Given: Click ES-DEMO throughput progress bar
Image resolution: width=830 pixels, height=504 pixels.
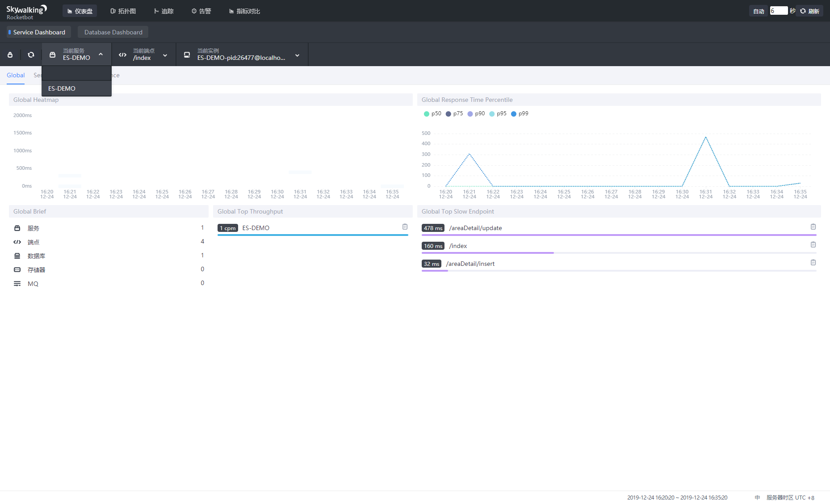Looking at the screenshot, I should tap(313, 235).
